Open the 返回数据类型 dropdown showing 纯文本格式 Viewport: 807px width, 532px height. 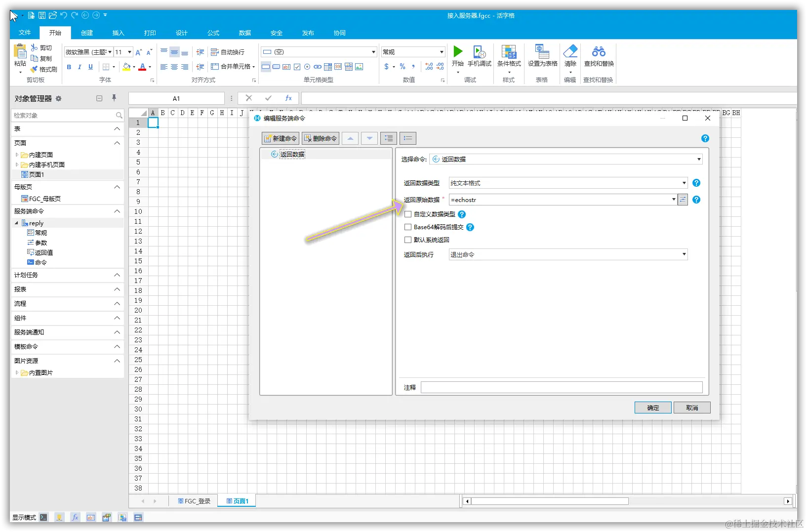[568, 183]
